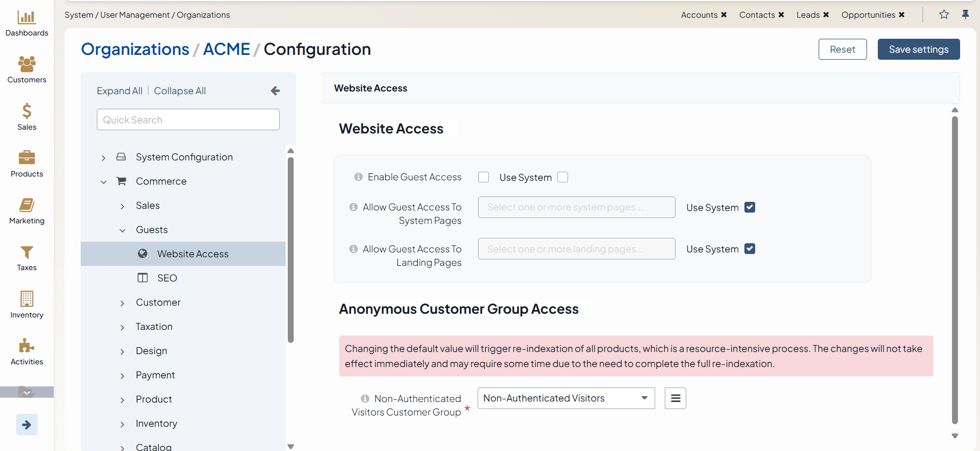
Task: Click the hamburger list button beside customer group
Action: [675, 398]
